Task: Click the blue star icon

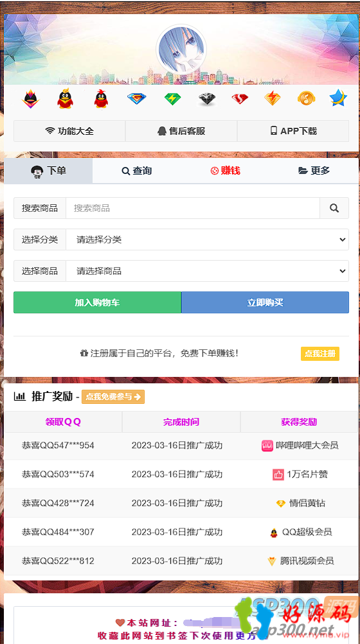Action: coord(339,98)
